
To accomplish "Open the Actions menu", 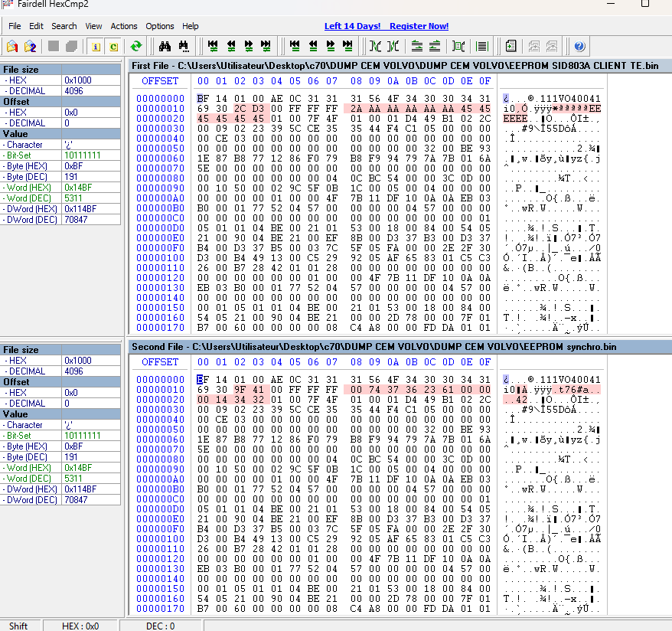I will [124, 26].
